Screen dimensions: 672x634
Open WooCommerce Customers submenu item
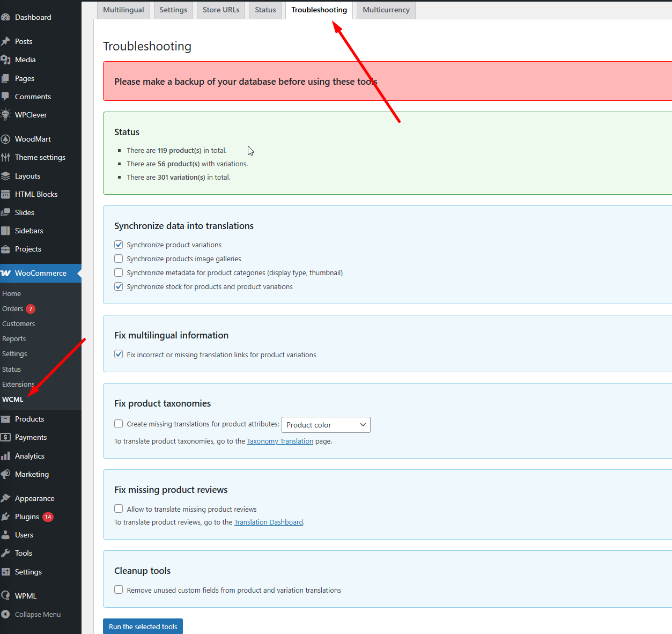pyautogui.click(x=18, y=323)
